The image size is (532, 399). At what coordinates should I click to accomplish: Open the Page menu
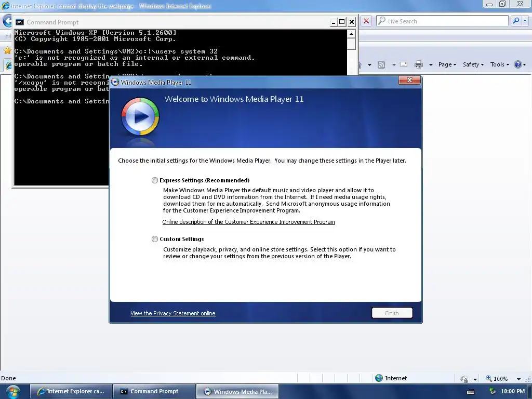[447, 64]
